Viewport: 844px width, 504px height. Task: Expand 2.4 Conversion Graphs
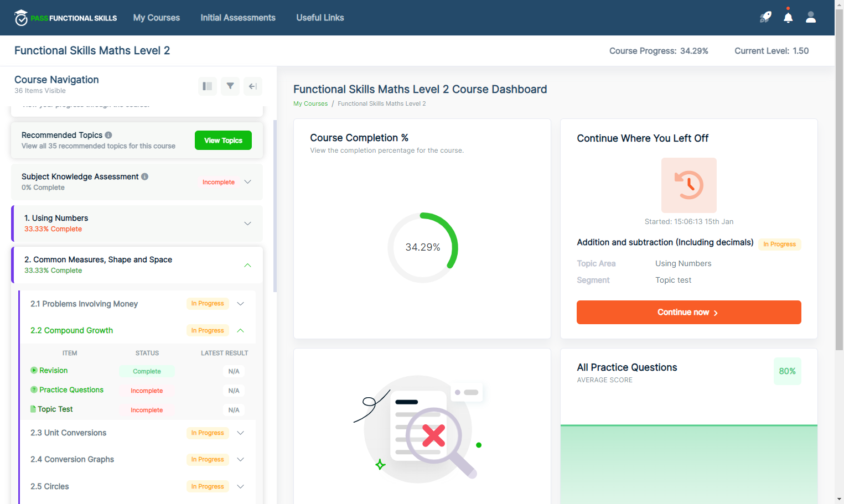pyautogui.click(x=240, y=459)
